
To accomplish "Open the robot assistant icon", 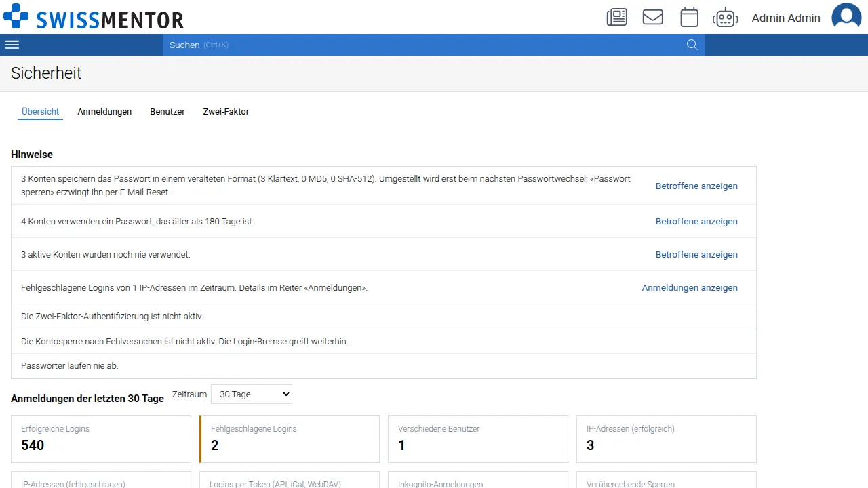I will [725, 17].
